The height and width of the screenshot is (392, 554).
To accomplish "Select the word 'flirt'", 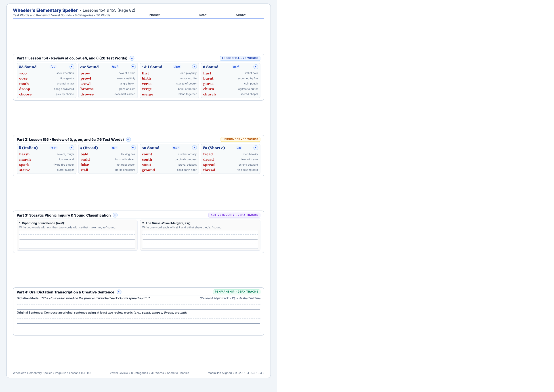I will pos(145,73).
